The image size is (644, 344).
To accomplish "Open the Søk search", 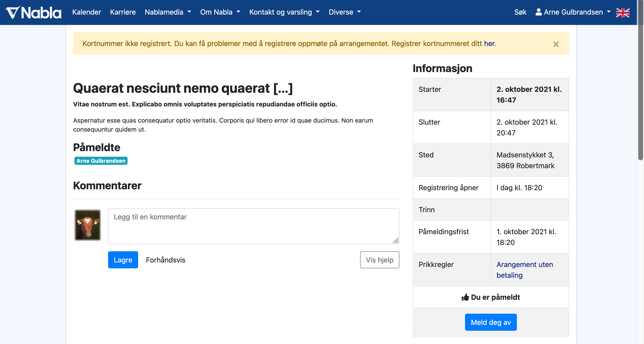I will click(x=520, y=12).
